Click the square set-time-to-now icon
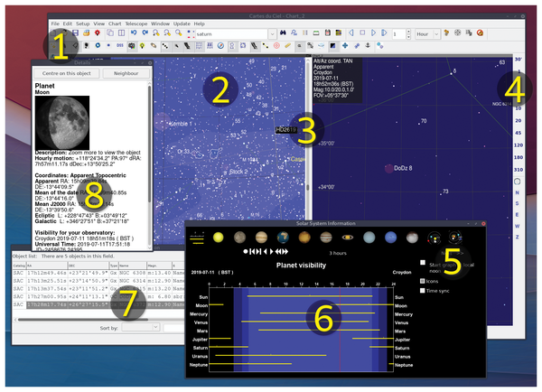Viewport: 542px width, 392px height. tap(362, 33)
